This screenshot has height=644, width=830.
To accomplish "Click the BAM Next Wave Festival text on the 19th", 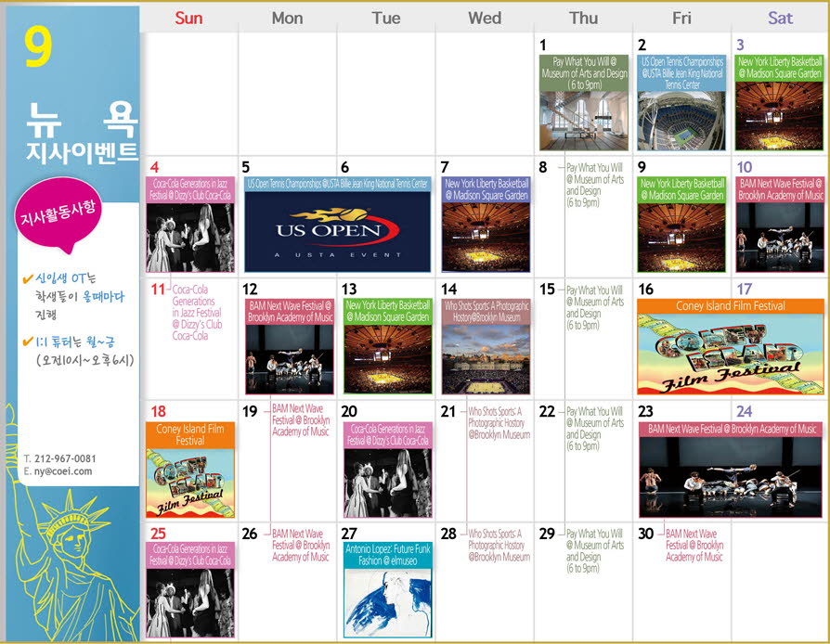I will tap(301, 420).
